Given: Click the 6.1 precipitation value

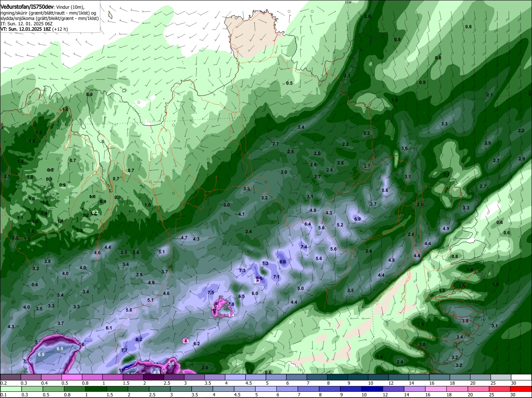Looking at the screenshot, I should coord(109,328).
